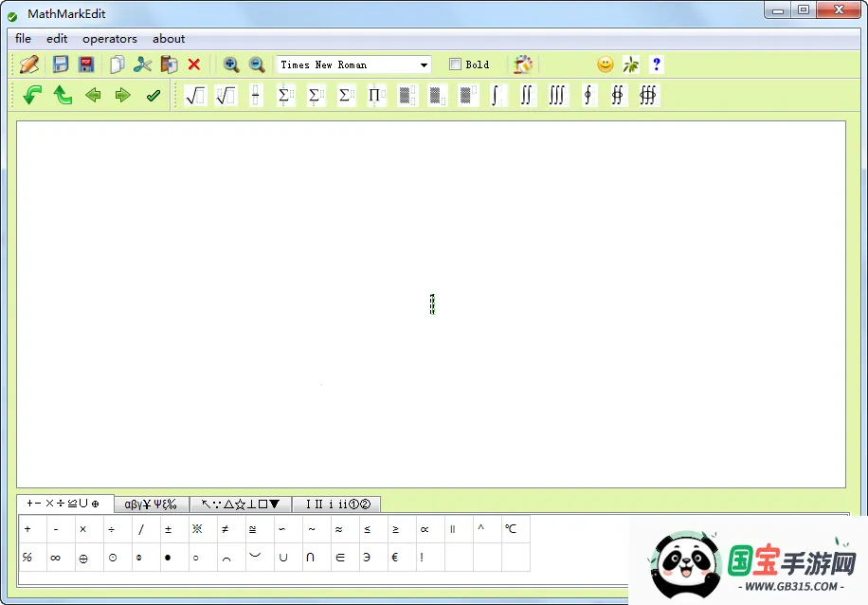Select the product (Pi) operator icon
Viewport: 868px width, 605px height.
tap(376, 95)
